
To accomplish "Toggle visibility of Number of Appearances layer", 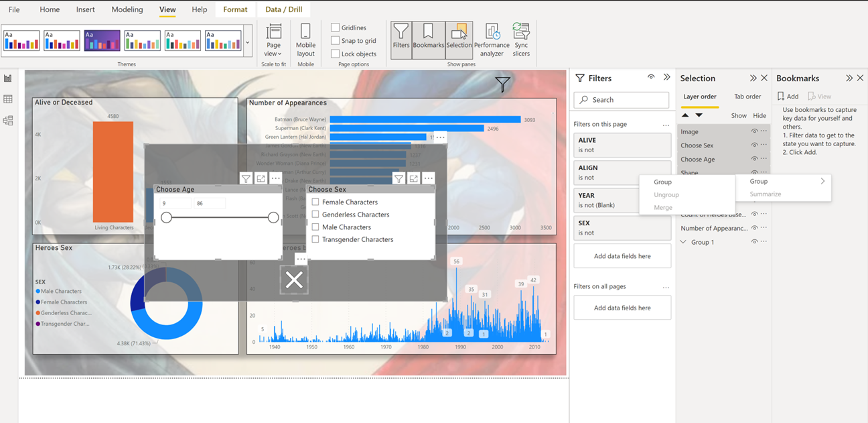I will pyautogui.click(x=754, y=228).
